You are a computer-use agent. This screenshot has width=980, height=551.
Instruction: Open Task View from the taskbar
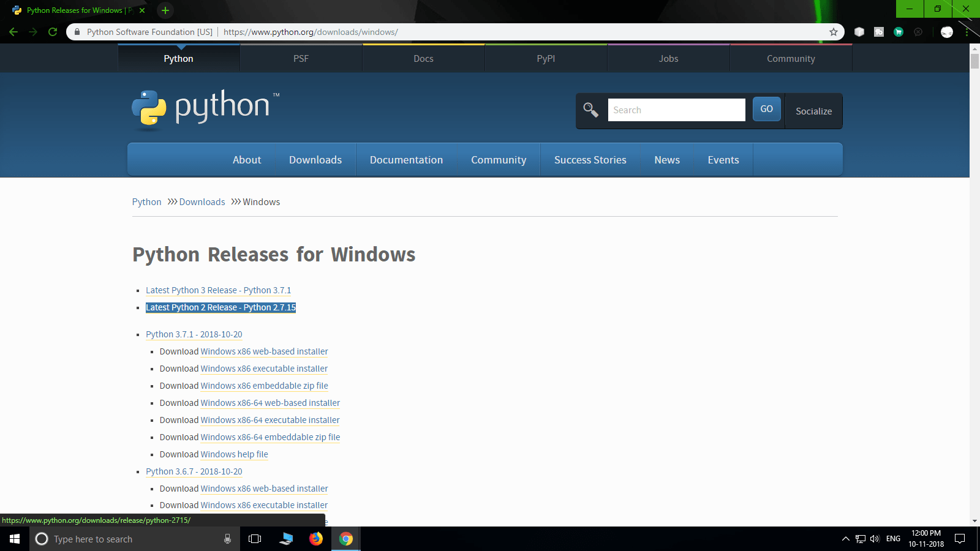point(255,539)
